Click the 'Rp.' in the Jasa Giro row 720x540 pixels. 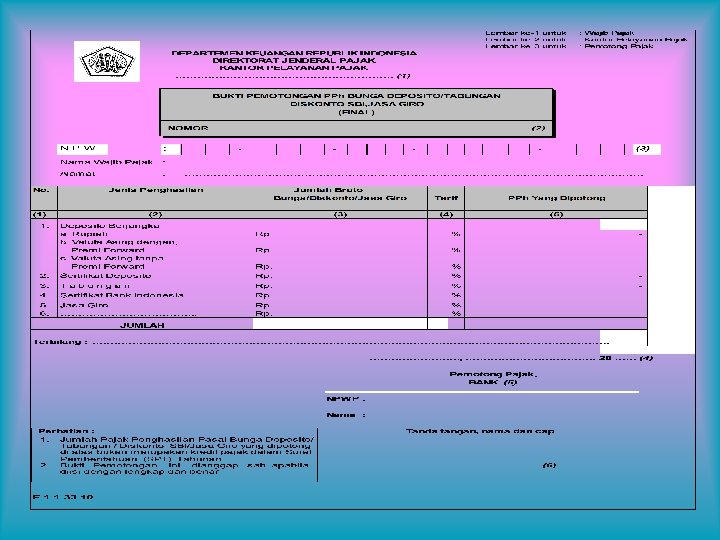(263, 305)
